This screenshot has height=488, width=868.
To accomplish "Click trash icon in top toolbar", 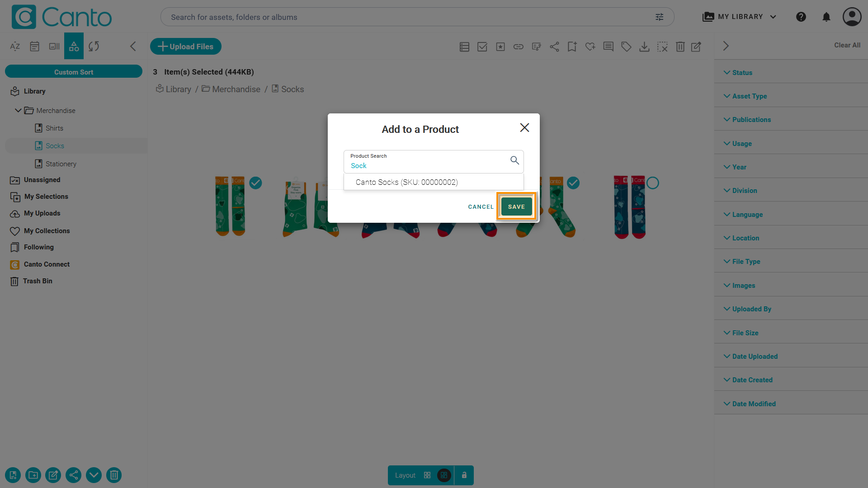I will point(680,47).
